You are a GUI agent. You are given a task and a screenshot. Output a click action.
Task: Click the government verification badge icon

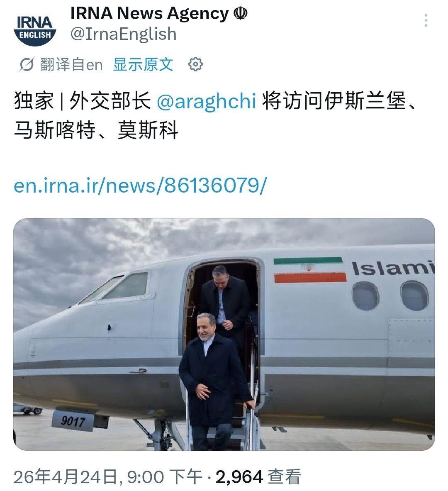click(x=241, y=13)
